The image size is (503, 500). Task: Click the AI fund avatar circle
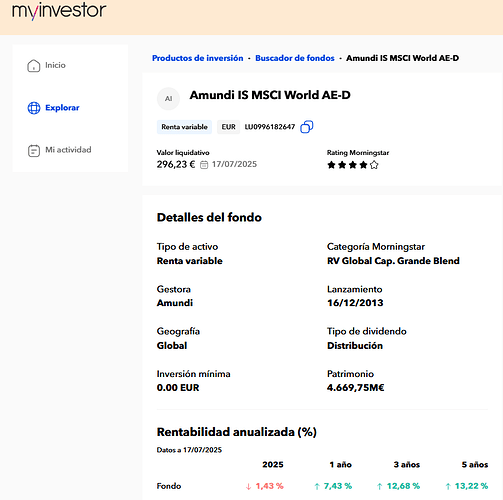168,99
